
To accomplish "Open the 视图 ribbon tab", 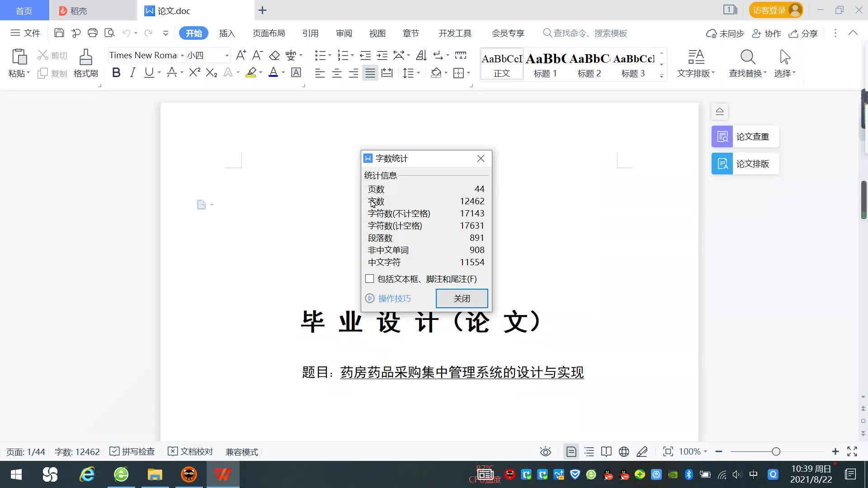I will [x=377, y=33].
